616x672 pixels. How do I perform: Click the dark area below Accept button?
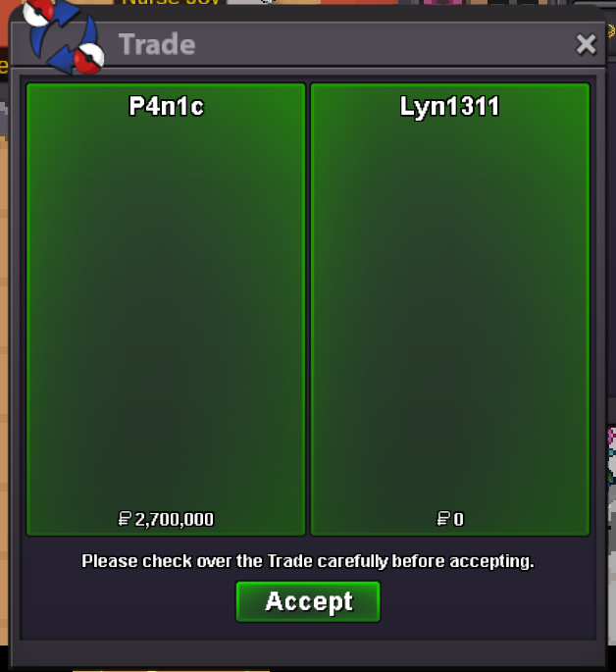(x=308, y=631)
